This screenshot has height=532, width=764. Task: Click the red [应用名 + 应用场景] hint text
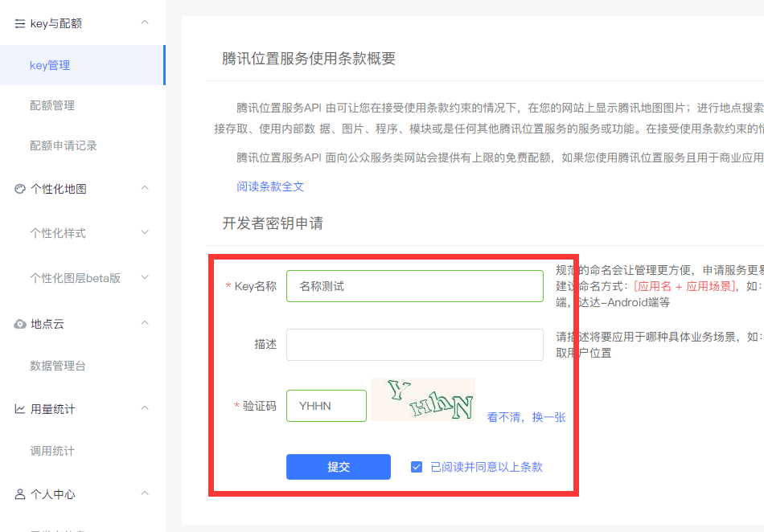tap(684, 286)
